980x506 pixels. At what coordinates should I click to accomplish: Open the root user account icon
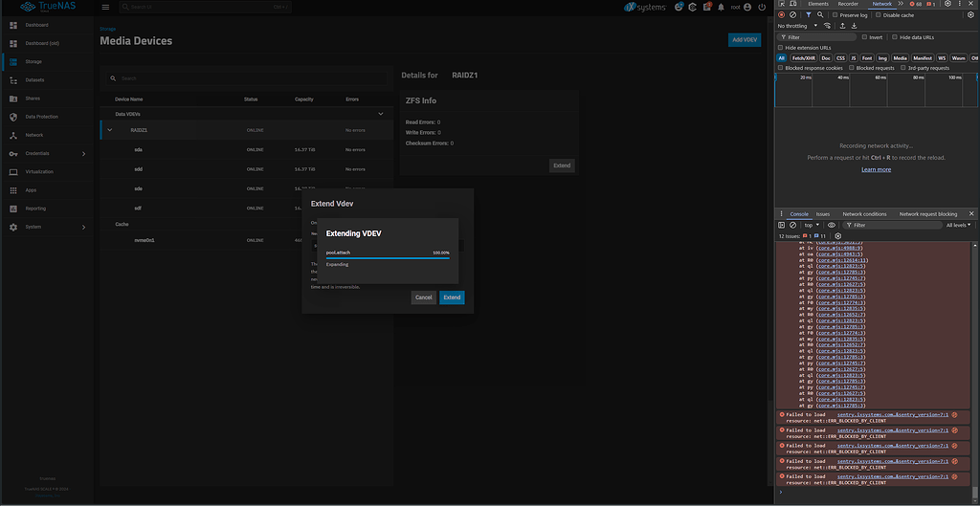[747, 7]
